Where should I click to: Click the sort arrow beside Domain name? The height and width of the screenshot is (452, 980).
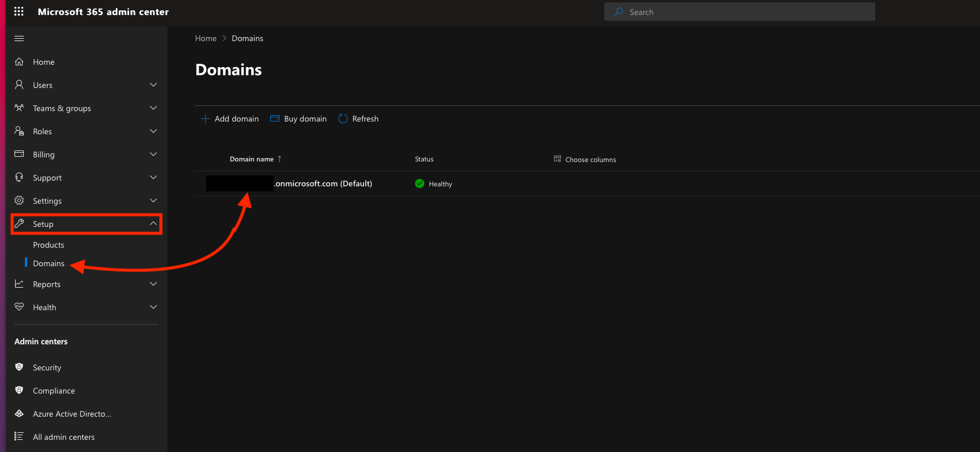coord(280,159)
